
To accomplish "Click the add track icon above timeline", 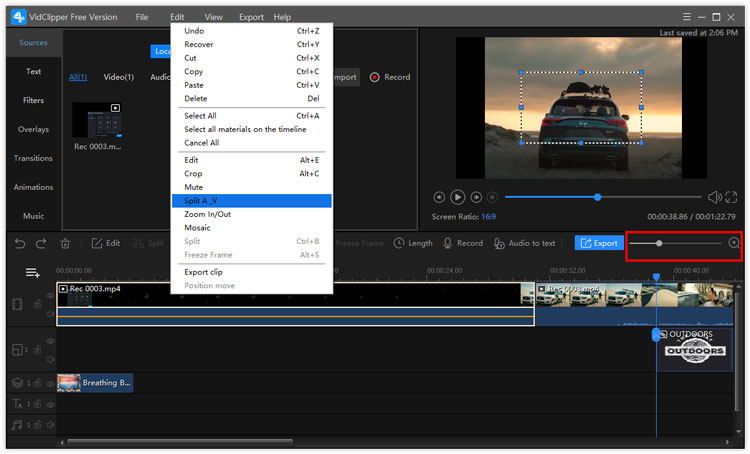I will pyautogui.click(x=33, y=273).
